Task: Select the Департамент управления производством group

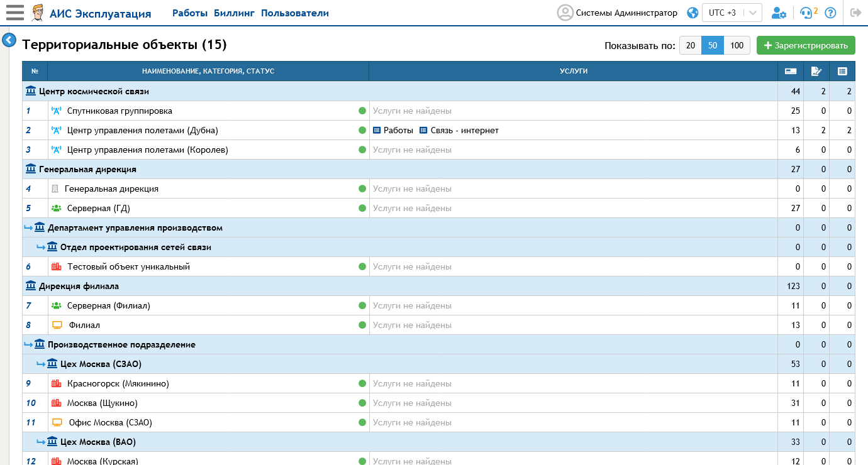Action: point(135,227)
